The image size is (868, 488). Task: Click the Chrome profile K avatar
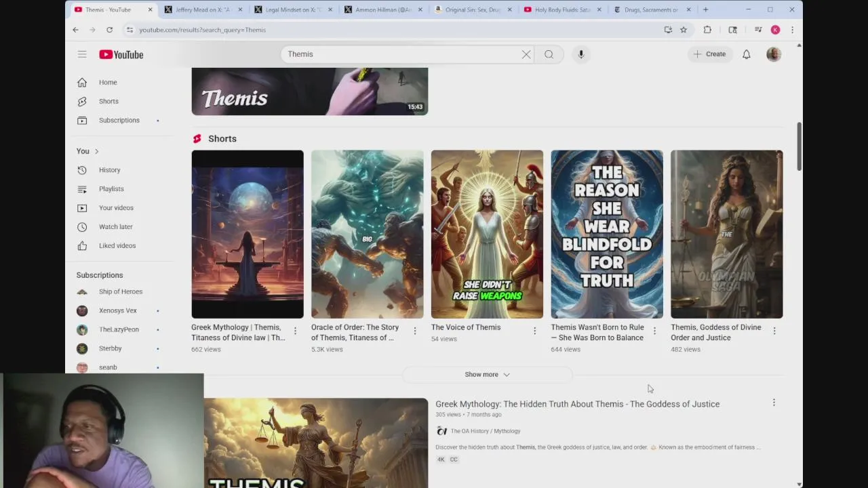(775, 30)
